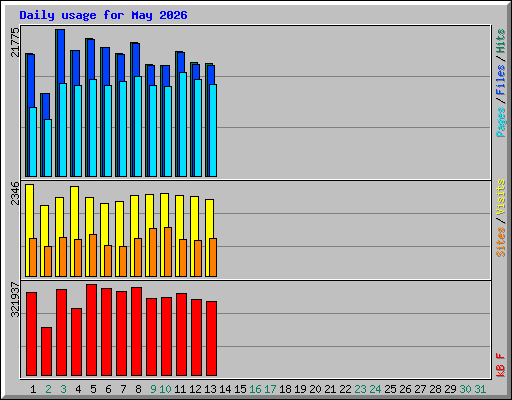Click the day 2 cyan pages bar

(48, 148)
